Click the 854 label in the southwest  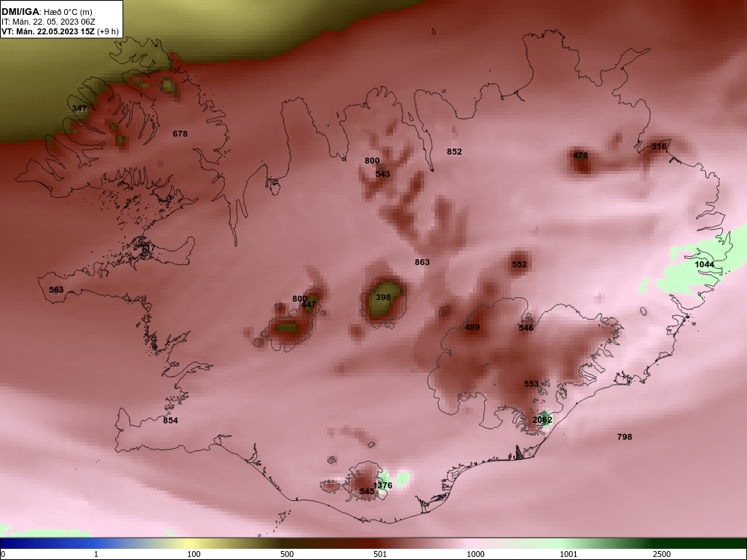(170, 420)
